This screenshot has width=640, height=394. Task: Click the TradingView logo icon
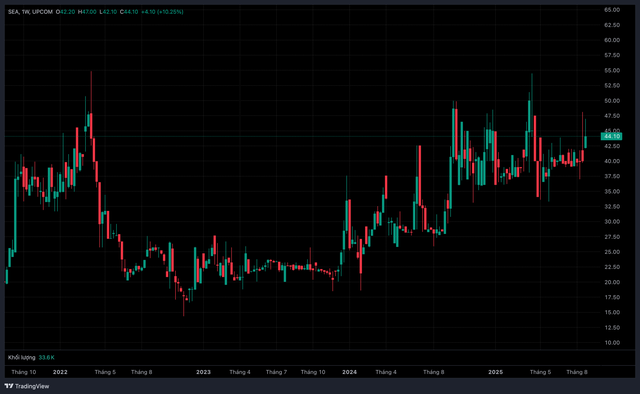pyautogui.click(x=8, y=386)
